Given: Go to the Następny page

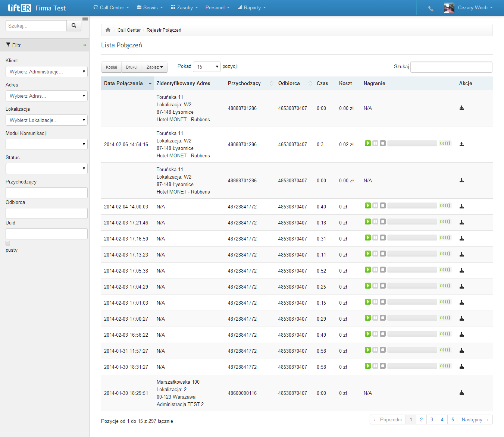Looking at the screenshot, I should pyautogui.click(x=475, y=419).
